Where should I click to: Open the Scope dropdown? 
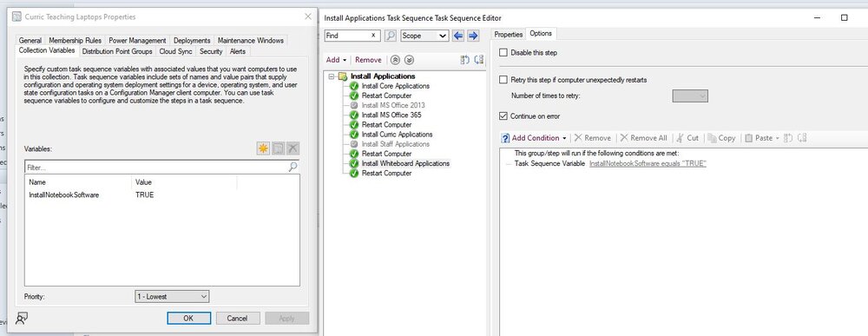click(x=424, y=36)
